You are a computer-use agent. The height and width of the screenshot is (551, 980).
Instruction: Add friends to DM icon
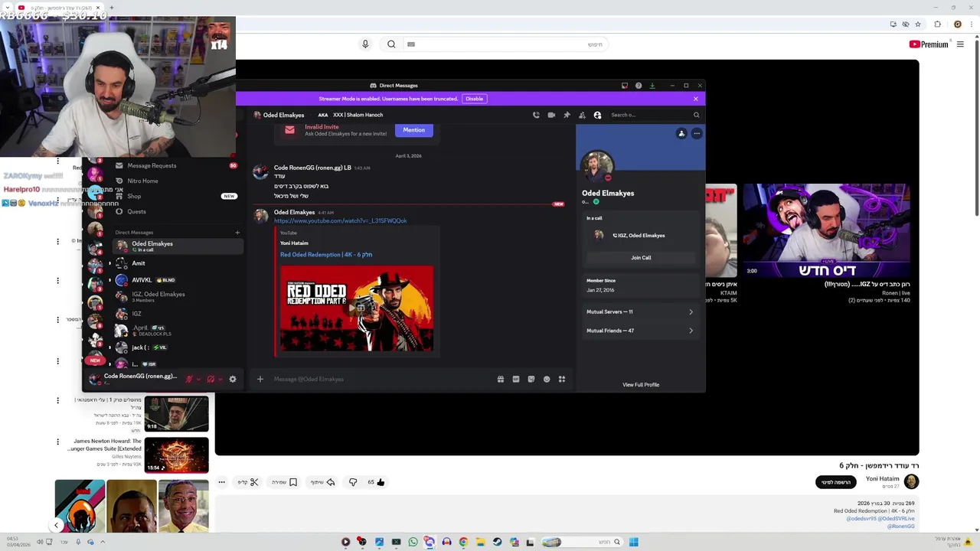[x=582, y=115]
